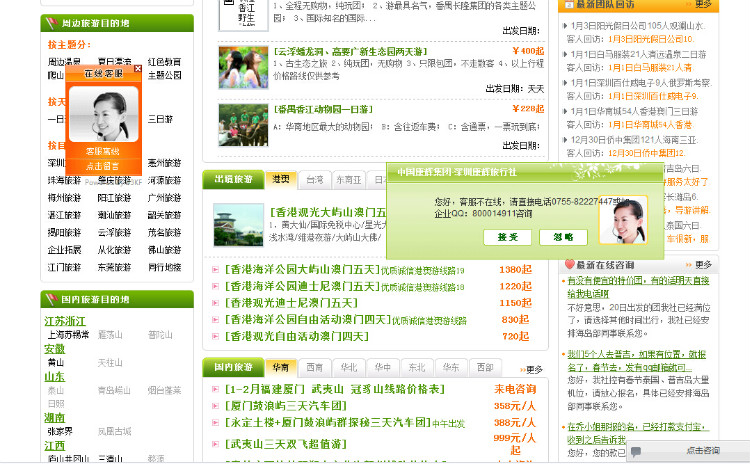Open the 点击咨询 chat bar at bottom right
Viewport: 750px width, 464px height.
[x=688, y=451]
